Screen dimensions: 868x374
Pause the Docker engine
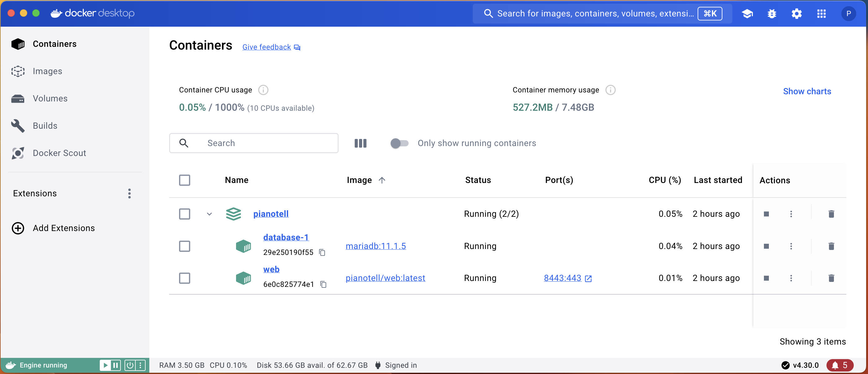(x=116, y=365)
